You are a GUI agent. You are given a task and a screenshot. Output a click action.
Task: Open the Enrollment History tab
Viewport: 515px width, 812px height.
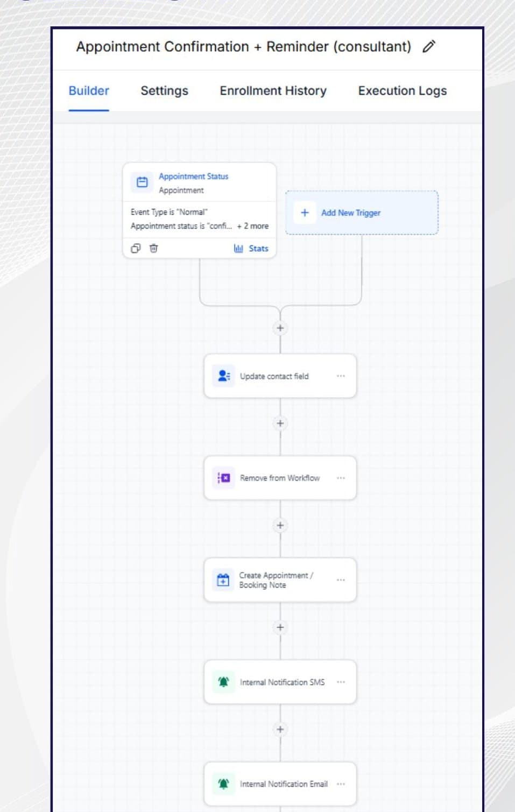pos(273,90)
